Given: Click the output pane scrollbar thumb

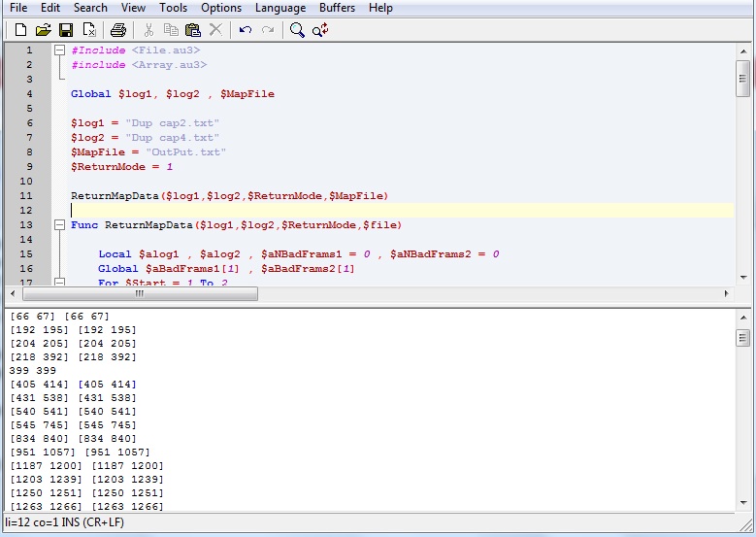Looking at the screenshot, I should (x=742, y=337).
